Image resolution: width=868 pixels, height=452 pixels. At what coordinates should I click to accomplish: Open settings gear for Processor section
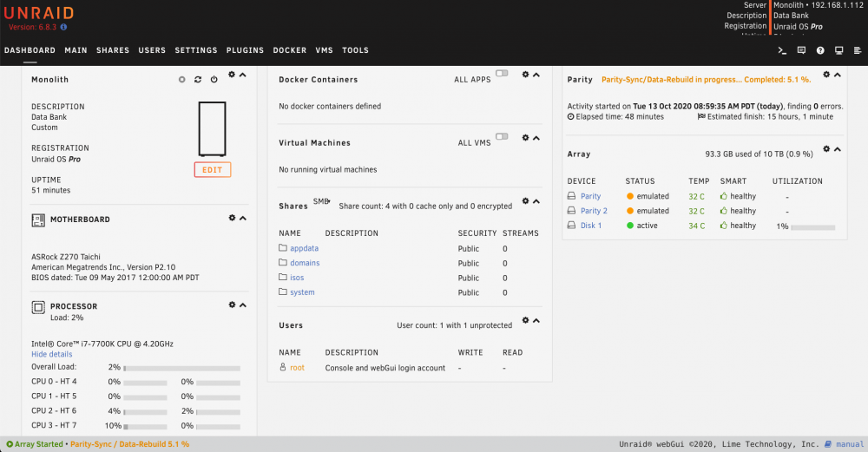(232, 305)
